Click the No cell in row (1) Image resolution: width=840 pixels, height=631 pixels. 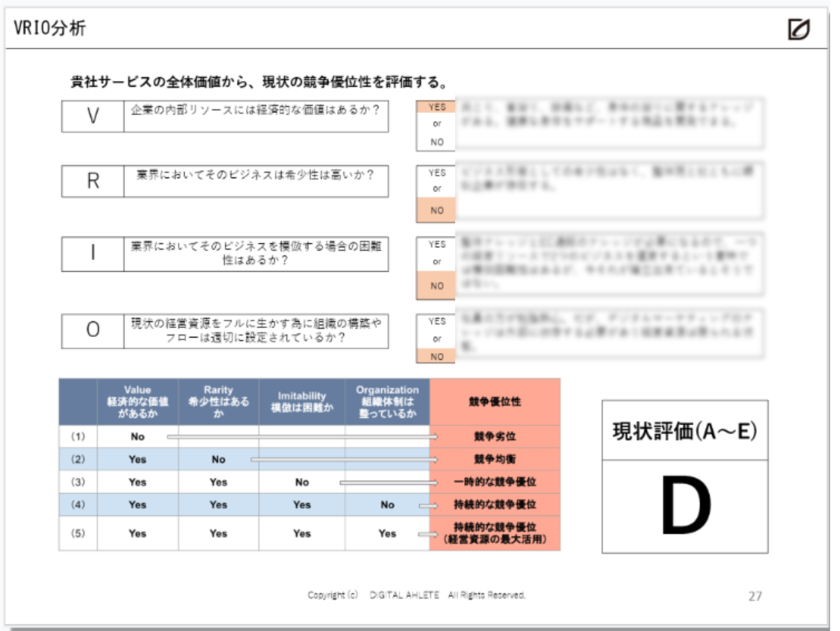click(138, 437)
